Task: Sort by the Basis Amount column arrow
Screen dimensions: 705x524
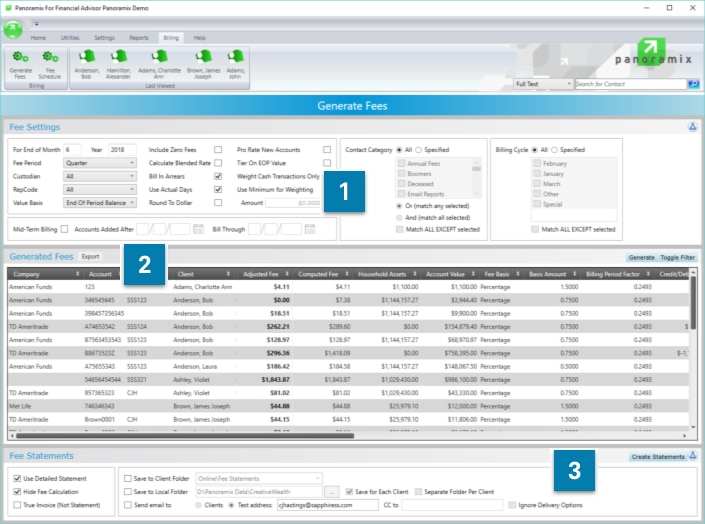Action: [x=574, y=274]
